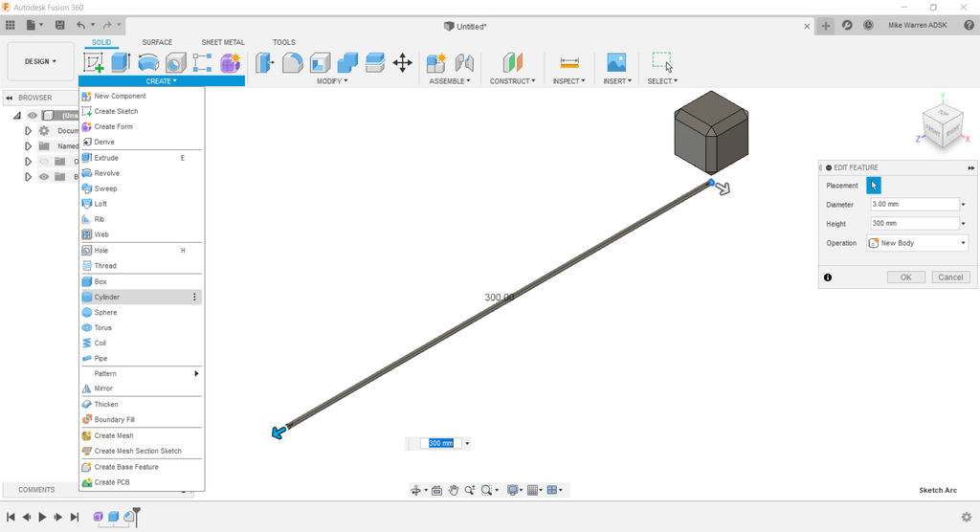Click the Combine modify icon
Screen dimensions: 980x532
click(347, 62)
